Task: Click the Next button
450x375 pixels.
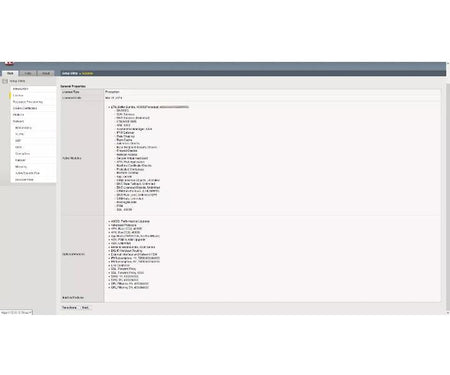Action: pos(85,307)
